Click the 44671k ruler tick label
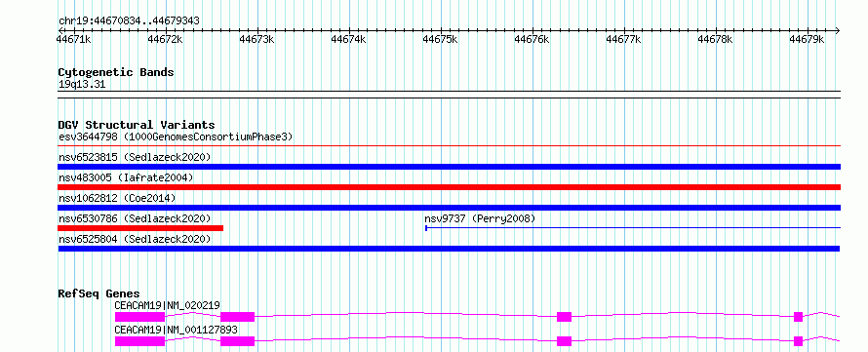Screen dimensions: 868x352 [x=73, y=39]
